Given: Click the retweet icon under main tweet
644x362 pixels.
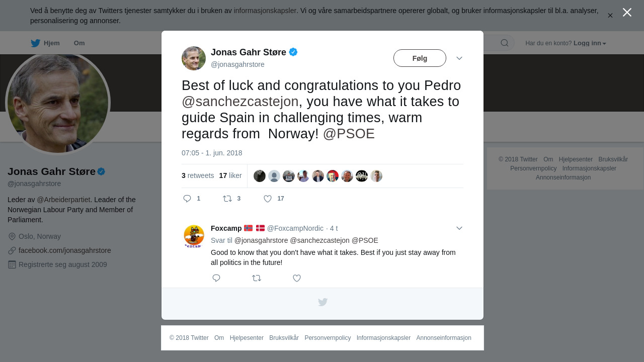Looking at the screenshot, I should click(x=227, y=199).
